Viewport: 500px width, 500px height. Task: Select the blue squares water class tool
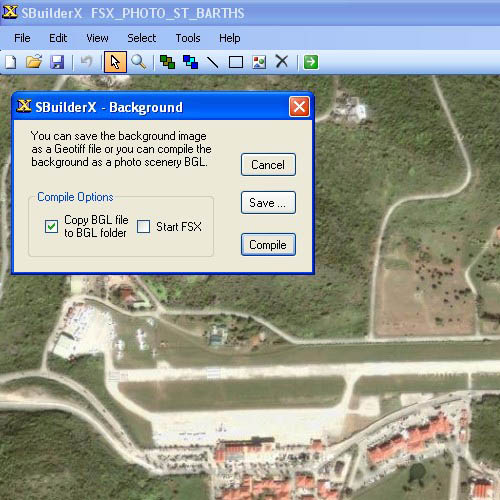[190, 62]
